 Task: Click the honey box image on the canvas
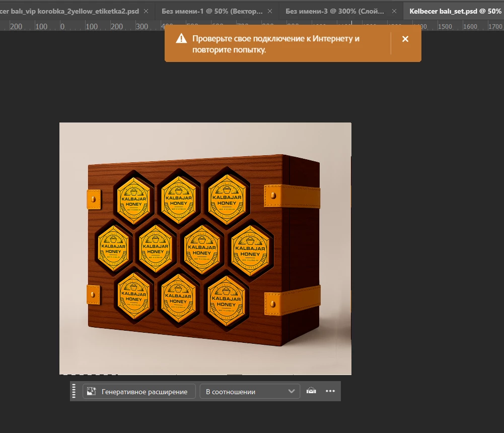(x=205, y=249)
